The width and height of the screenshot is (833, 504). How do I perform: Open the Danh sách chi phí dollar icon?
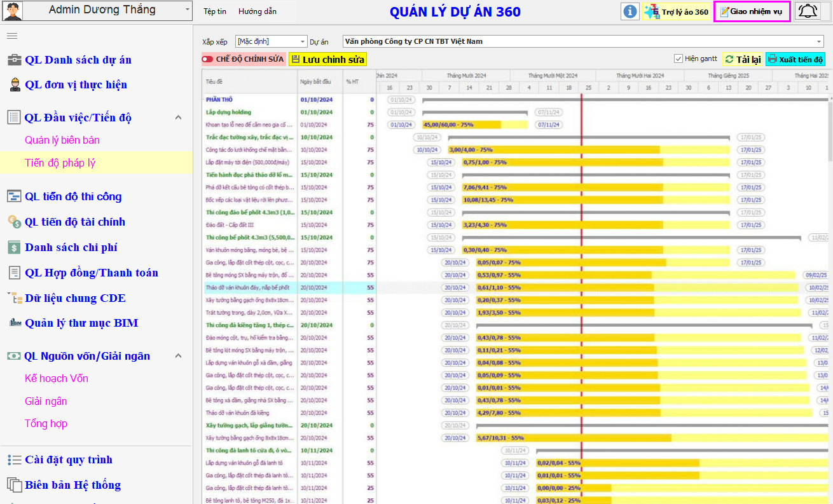[14, 247]
